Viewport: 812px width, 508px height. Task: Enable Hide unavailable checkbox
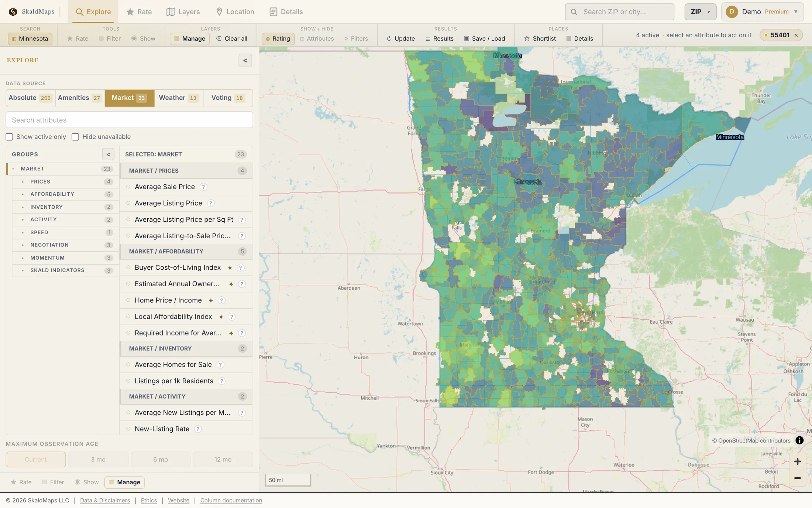coord(75,137)
